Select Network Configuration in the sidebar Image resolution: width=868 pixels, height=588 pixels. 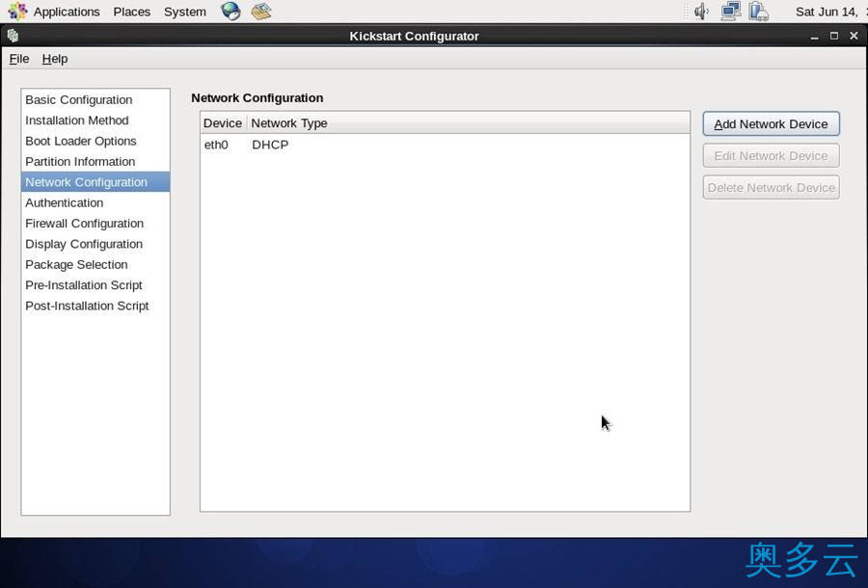pyautogui.click(x=95, y=182)
